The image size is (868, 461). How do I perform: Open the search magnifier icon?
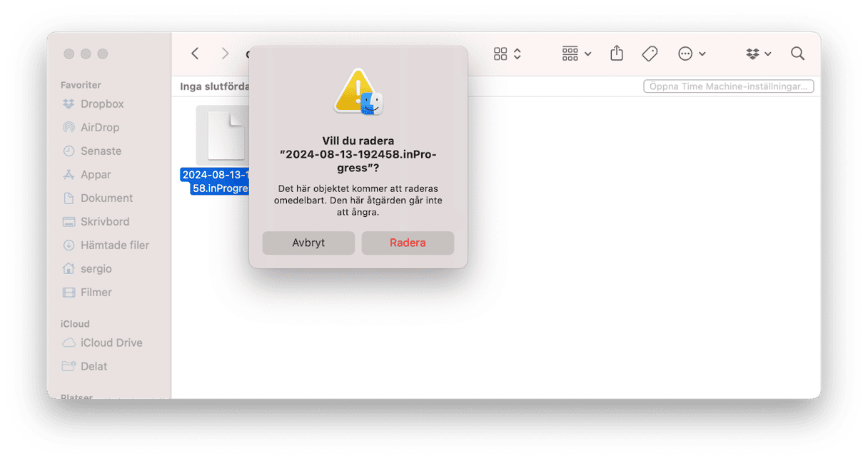click(797, 54)
